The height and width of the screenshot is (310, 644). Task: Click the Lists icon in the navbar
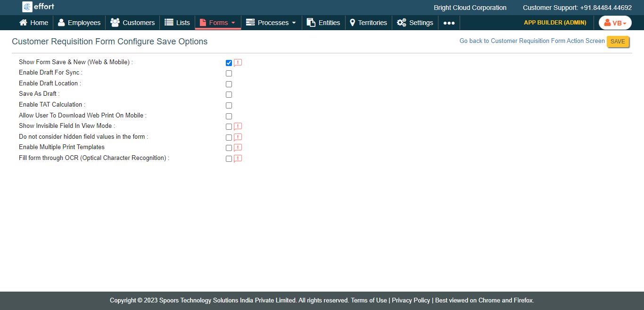point(169,23)
